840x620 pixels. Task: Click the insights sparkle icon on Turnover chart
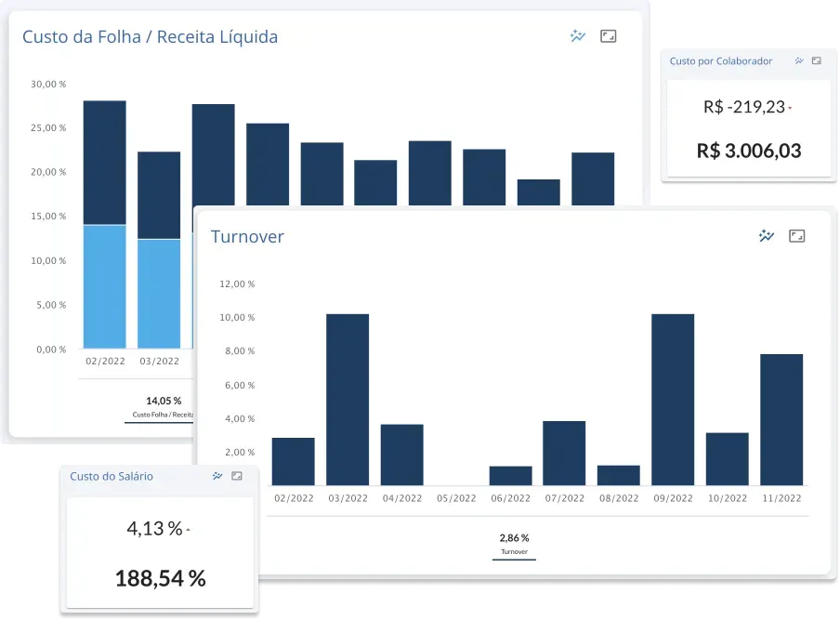point(767,236)
